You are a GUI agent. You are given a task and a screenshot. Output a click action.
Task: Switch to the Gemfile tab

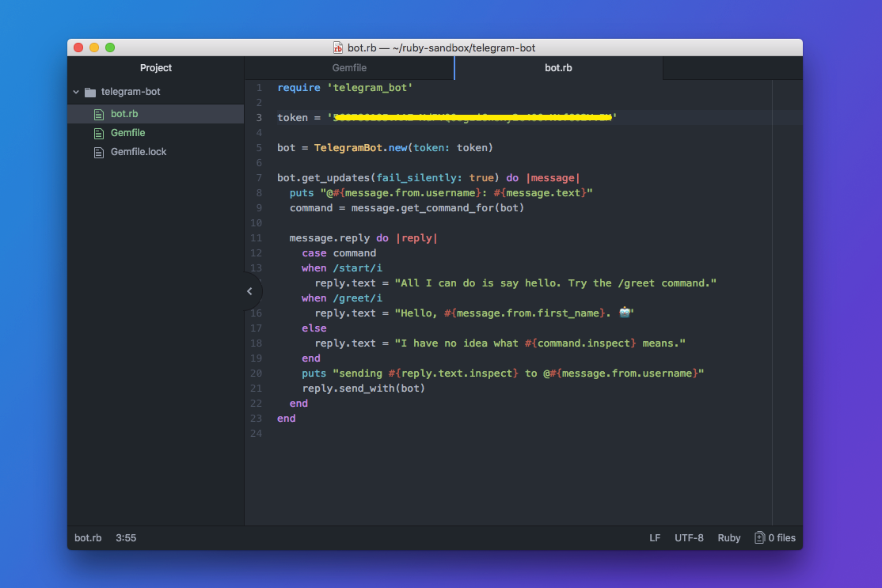pos(349,68)
